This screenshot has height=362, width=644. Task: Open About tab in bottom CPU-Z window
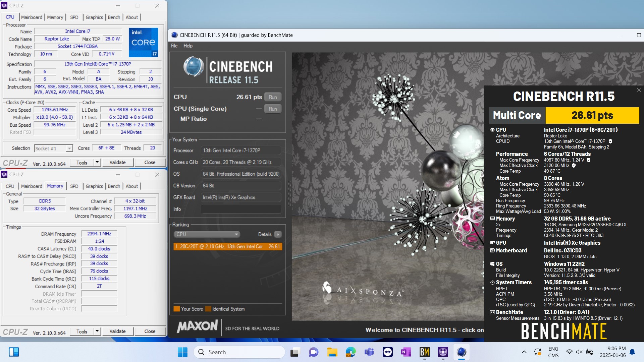pyautogui.click(x=132, y=186)
